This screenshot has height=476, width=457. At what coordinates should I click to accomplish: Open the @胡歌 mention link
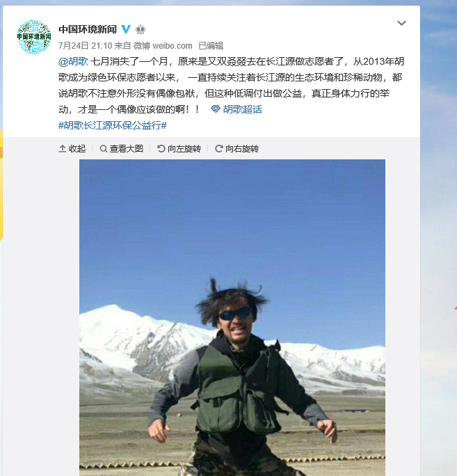click(73, 62)
